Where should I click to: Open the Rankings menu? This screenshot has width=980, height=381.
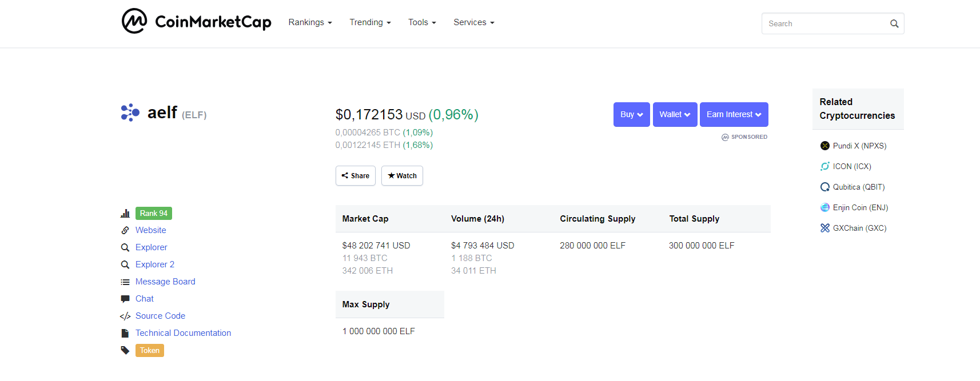(310, 22)
